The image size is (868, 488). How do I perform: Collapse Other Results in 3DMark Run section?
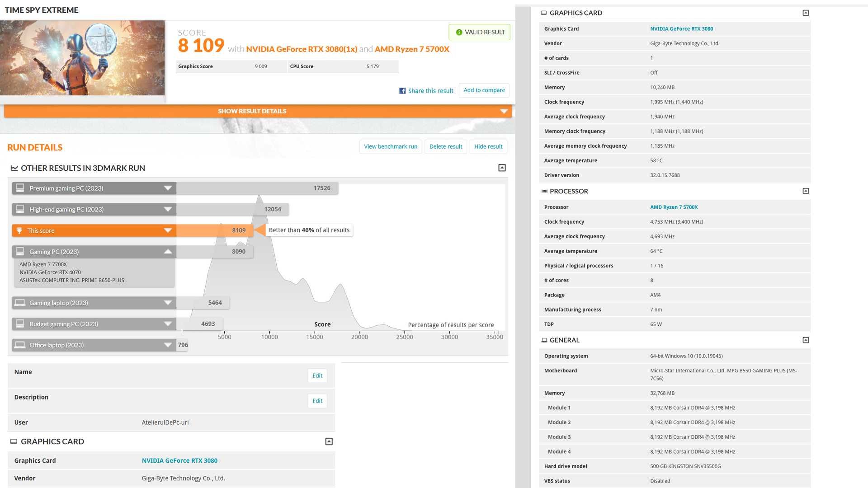click(x=502, y=168)
